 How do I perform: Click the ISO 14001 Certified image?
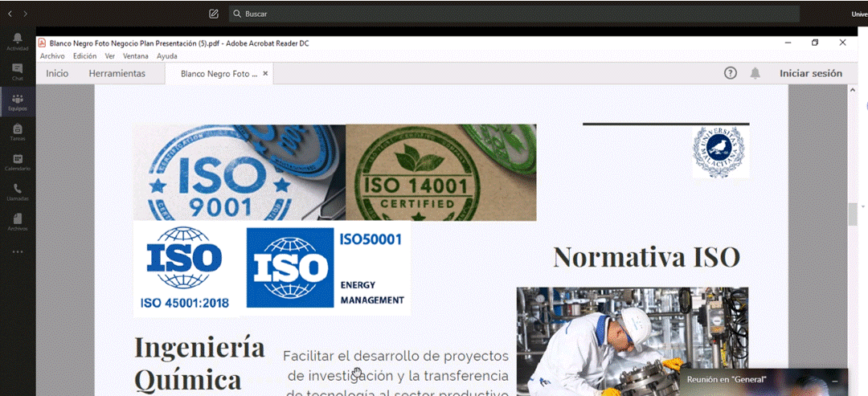click(440, 173)
